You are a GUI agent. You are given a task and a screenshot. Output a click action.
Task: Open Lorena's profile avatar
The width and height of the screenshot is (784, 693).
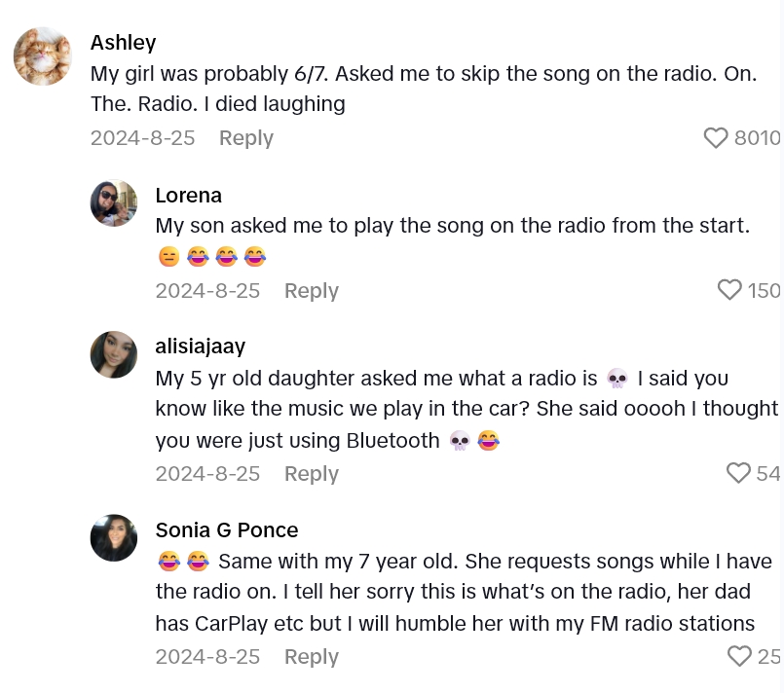[x=114, y=203]
